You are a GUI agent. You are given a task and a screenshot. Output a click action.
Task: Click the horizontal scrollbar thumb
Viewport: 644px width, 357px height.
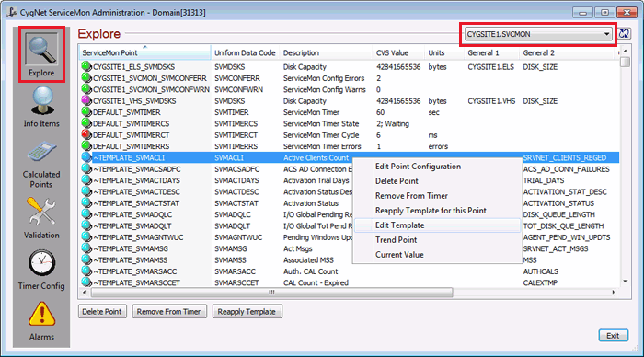click(x=271, y=293)
